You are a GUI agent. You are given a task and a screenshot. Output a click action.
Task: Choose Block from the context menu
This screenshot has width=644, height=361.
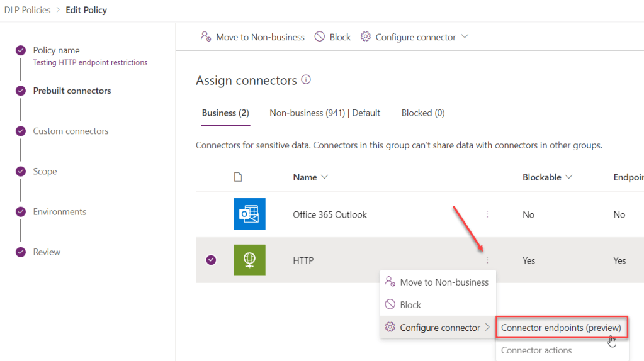pos(410,305)
